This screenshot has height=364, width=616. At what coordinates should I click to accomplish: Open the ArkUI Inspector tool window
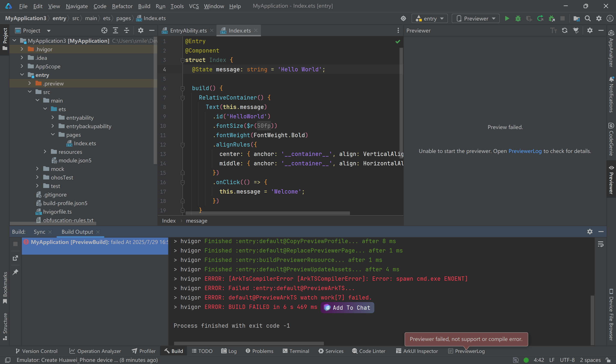click(x=417, y=351)
